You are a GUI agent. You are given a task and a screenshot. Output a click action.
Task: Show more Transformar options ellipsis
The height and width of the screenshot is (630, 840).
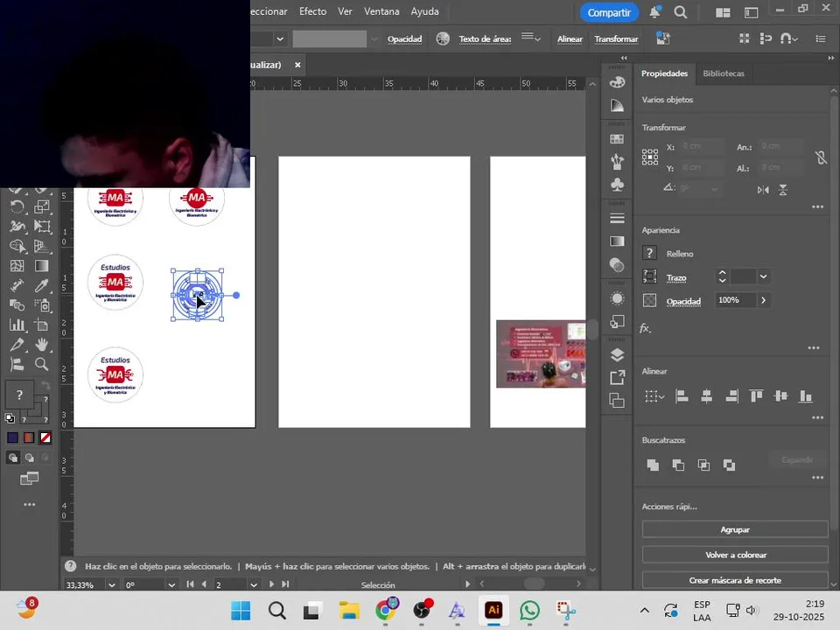coord(817,206)
